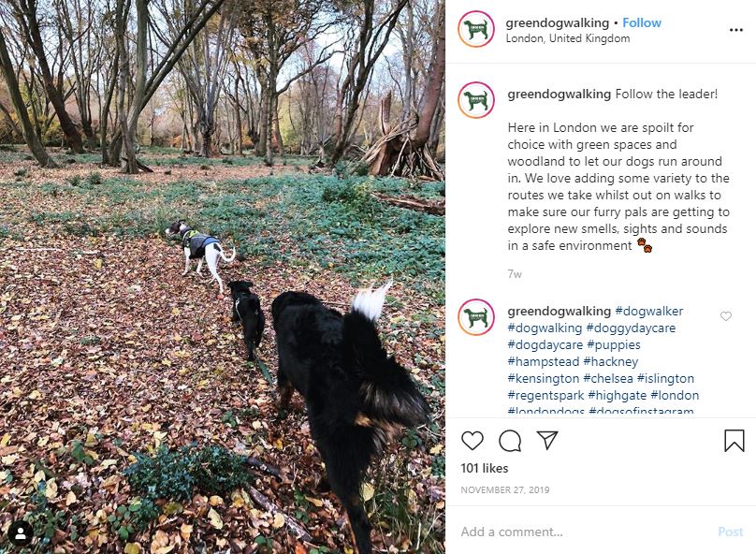
Task: Click the Post comment button
Action: [x=731, y=532]
